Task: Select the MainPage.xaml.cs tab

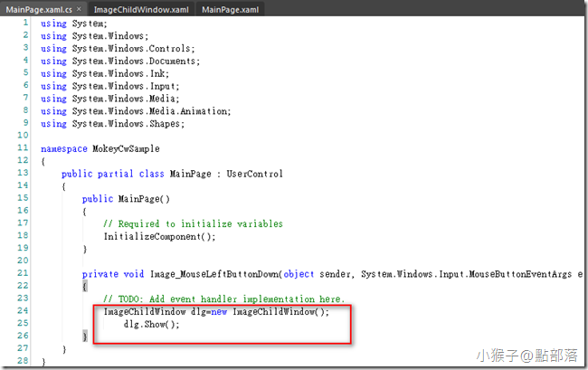Action: tap(39, 10)
